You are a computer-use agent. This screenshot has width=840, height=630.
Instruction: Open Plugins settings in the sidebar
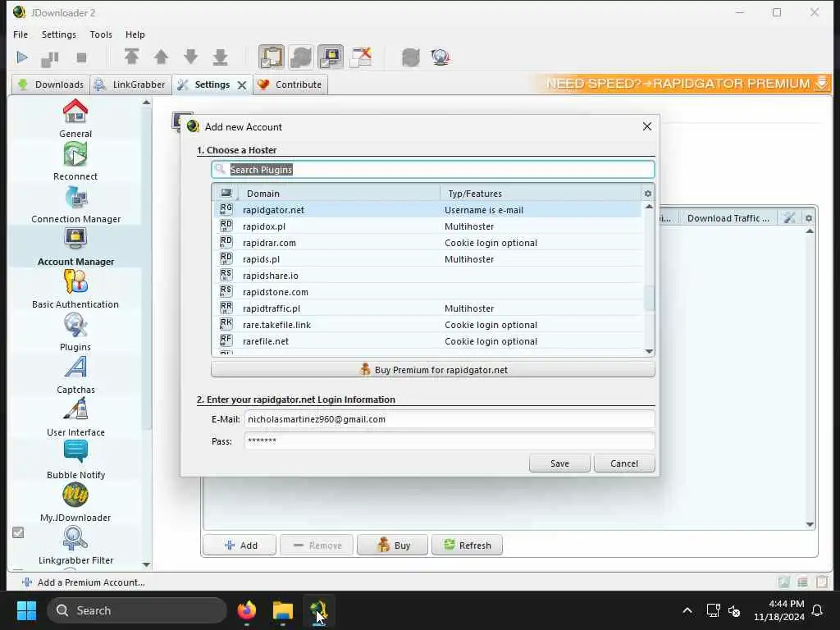click(x=75, y=333)
